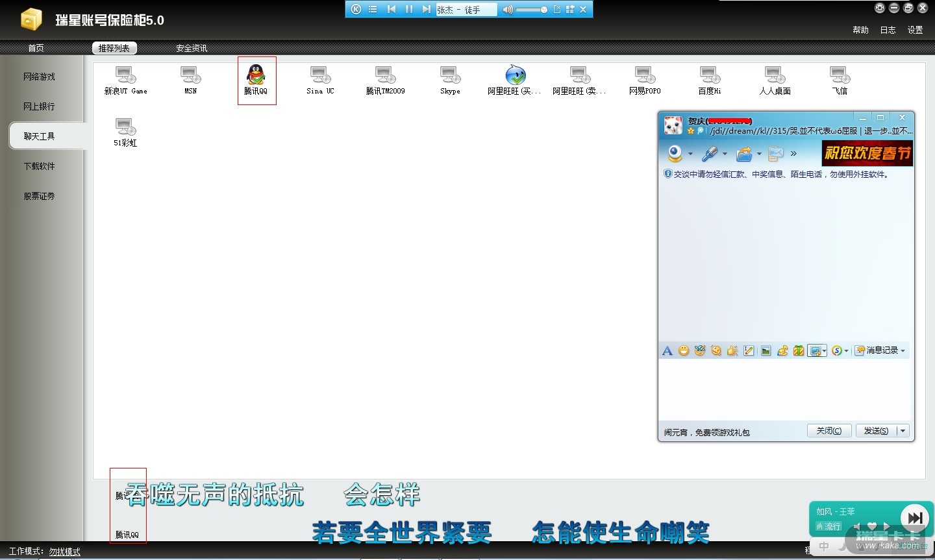This screenshot has width=935, height=560.
Task: Pause the current song 张杰 - 徒手
Action: point(408,9)
